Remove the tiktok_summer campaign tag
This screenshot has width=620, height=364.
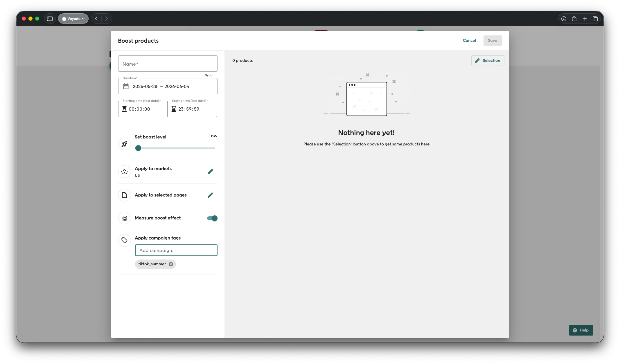171,264
